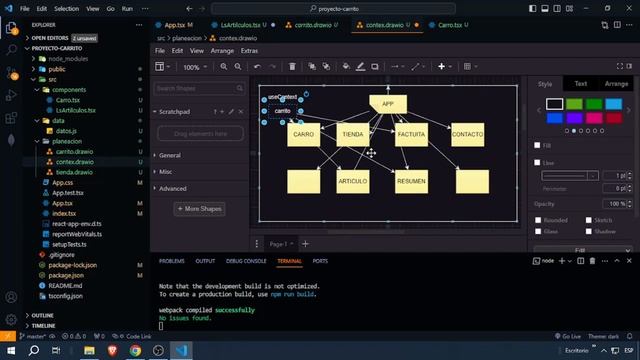Open the draw.io Extras menu
Screen dimensions: 640x360
(x=249, y=51)
